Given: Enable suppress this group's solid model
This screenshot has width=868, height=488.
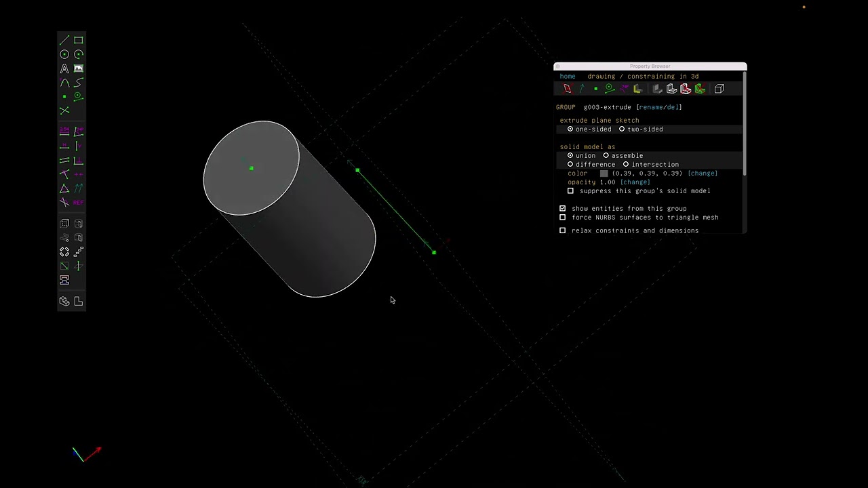Looking at the screenshot, I should pyautogui.click(x=570, y=190).
